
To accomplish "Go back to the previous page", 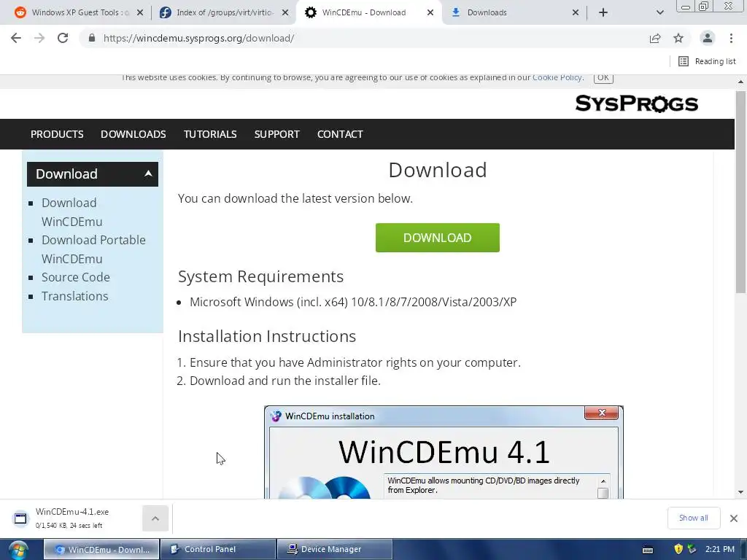I will click(x=16, y=38).
